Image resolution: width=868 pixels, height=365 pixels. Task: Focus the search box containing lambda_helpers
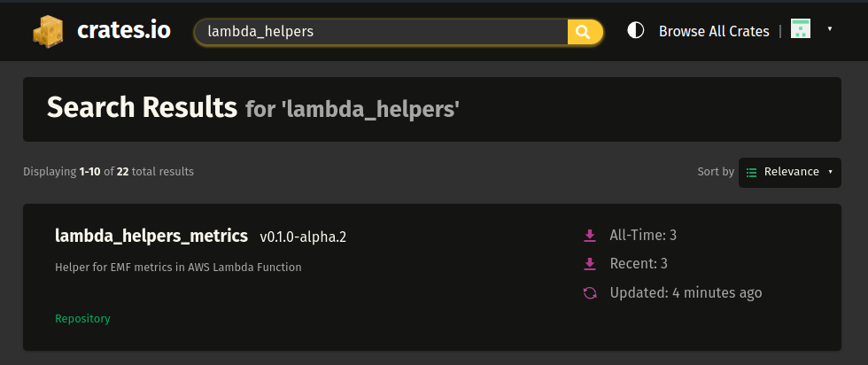pos(381,32)
